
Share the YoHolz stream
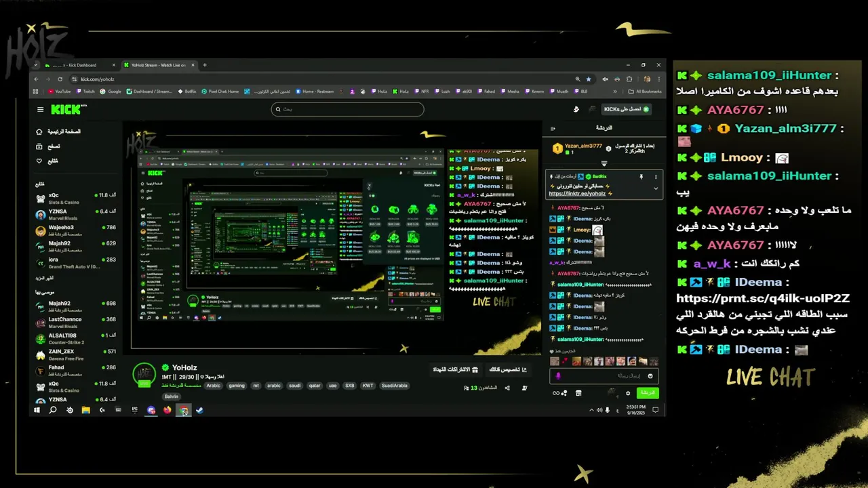click(x=507, y=388)
